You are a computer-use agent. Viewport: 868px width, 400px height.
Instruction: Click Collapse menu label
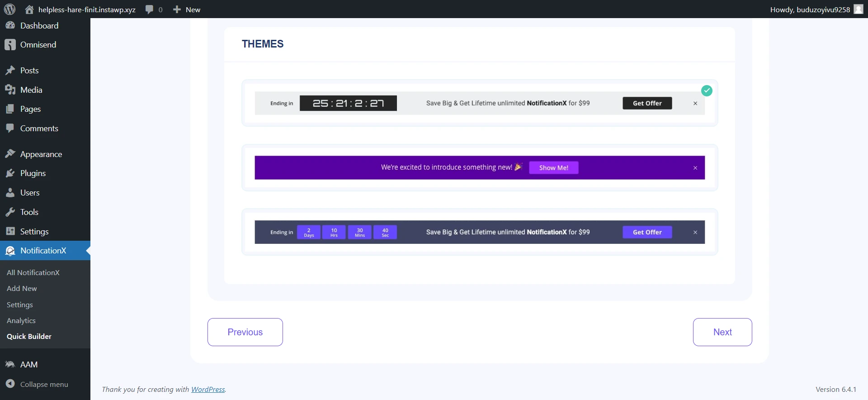(44, 384)
